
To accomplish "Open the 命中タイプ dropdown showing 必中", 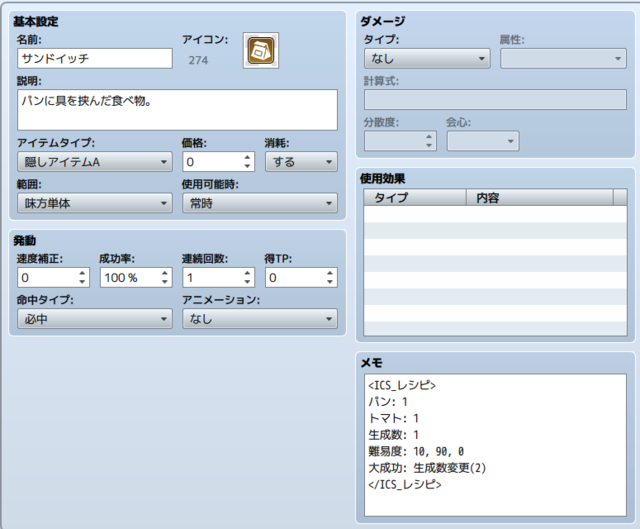I will tap(95, 319).
